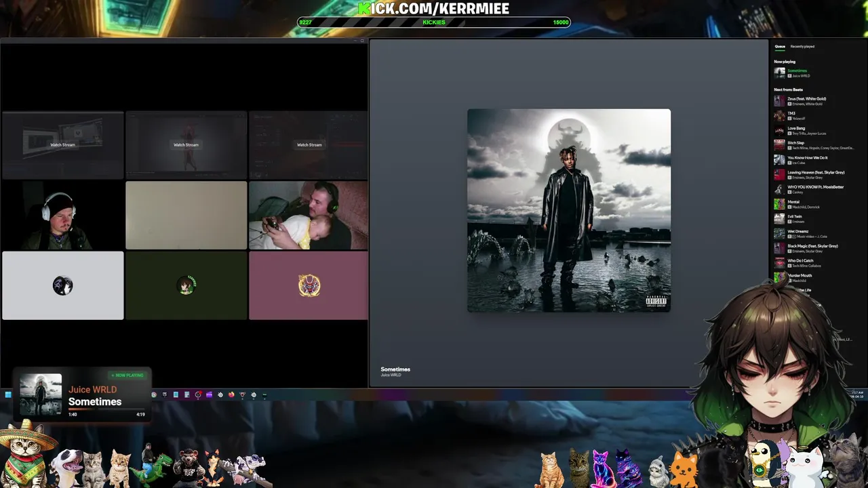Click Juice WRLD artist link below album art
The width and height of the screenshot is (868, 488).
tap(391, 375)
